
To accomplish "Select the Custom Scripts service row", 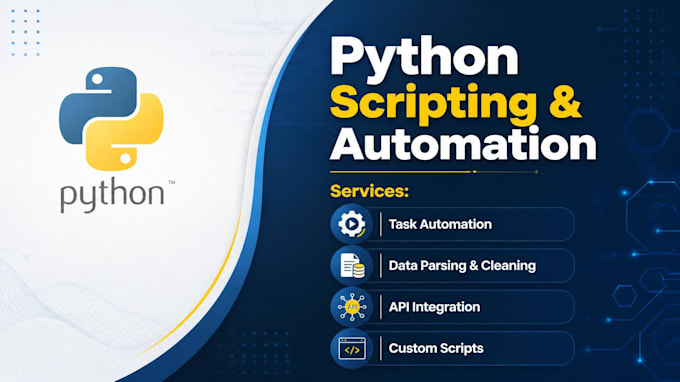I will (452, 348).
